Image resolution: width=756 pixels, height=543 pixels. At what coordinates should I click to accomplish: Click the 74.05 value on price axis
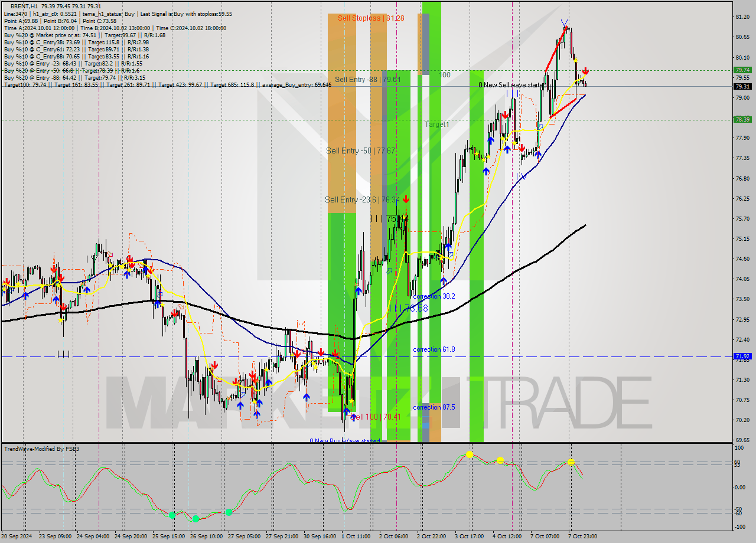pyautogui.click(x=742, y=279)
